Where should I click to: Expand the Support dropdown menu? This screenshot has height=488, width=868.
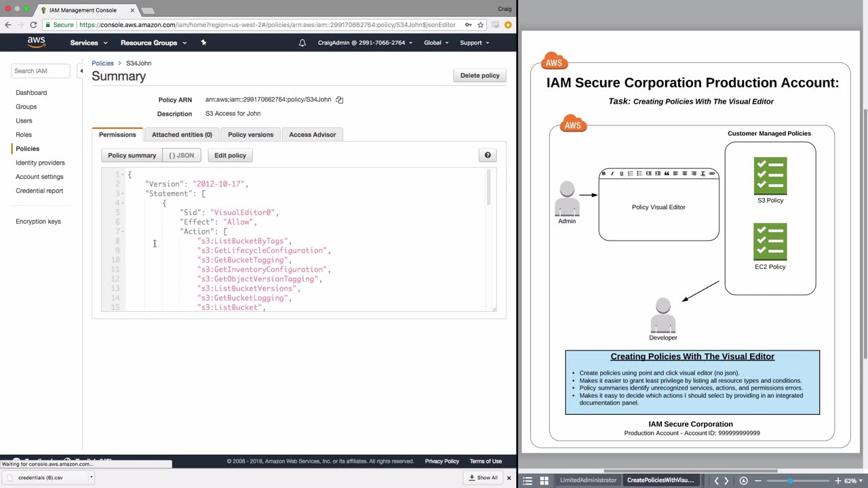(475, 43)
